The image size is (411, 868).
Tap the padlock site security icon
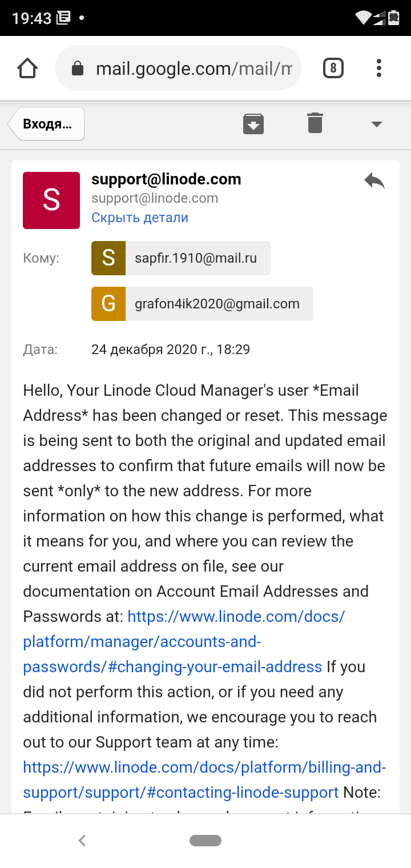[x=77, y=69]
